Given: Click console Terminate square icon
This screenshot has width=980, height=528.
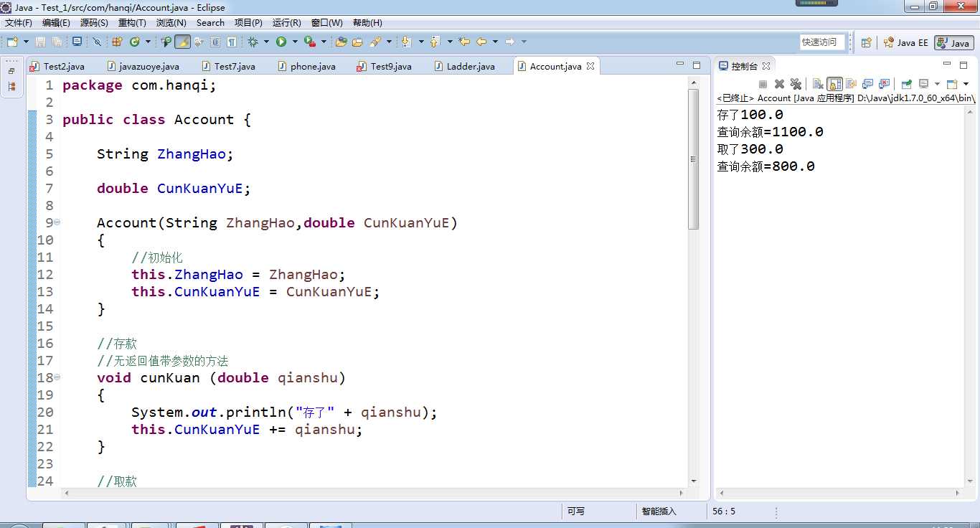Looking at the screenshot, I should [763, 84].
